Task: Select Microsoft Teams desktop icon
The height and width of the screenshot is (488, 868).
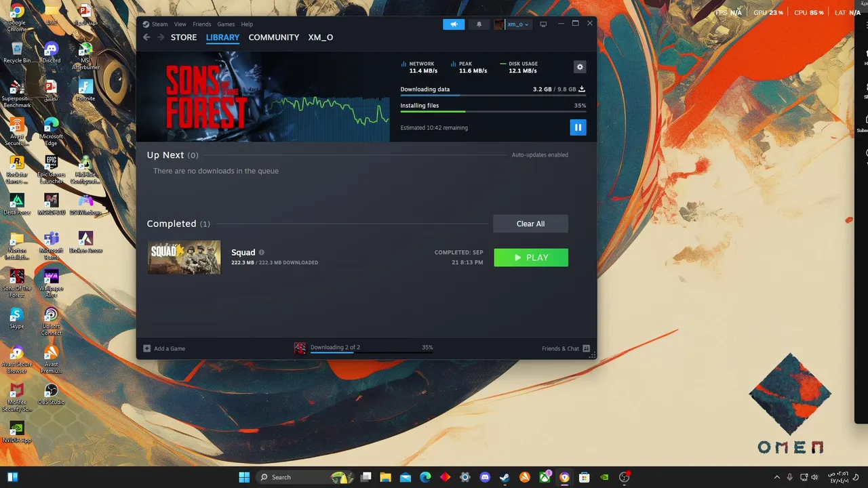Action: (x=51, y=245)
